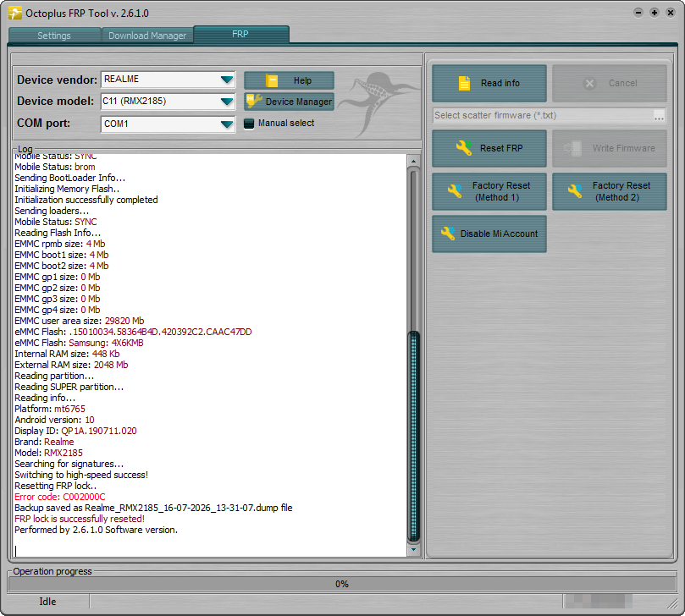Click the Idle status bar text
The height and width of the screenshot is (616, 685).
(47, 602)
